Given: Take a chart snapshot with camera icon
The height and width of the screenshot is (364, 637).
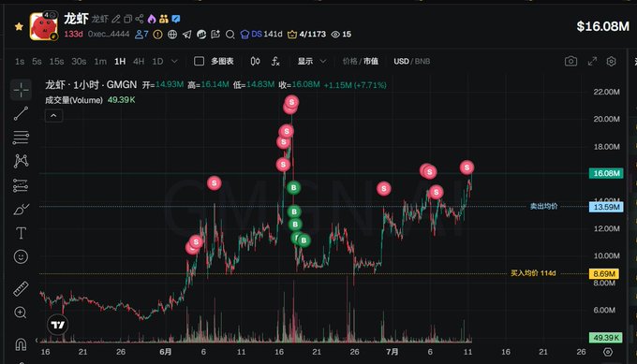Looking at the screenshot, I should [x=570, y=61].
